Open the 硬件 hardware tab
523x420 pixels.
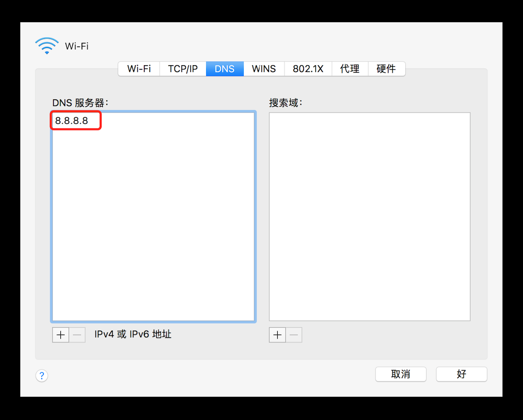click(x=387, y=69)
